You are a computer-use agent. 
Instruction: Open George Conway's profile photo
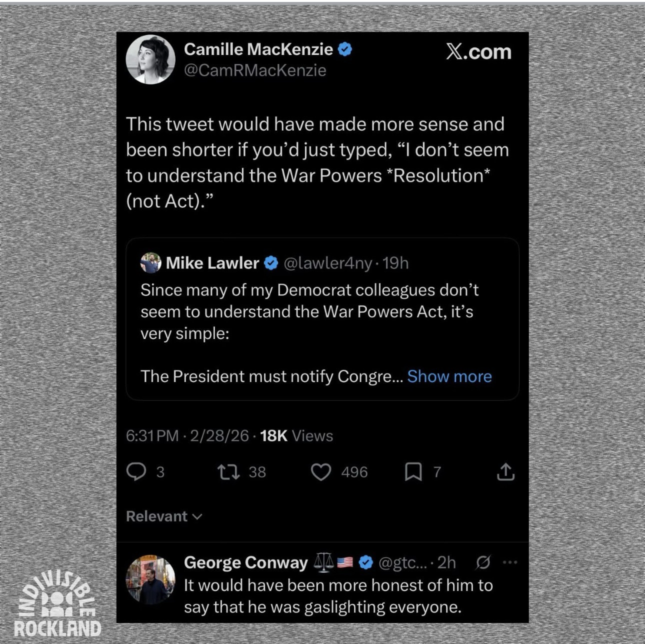click(x=150, y=579)
